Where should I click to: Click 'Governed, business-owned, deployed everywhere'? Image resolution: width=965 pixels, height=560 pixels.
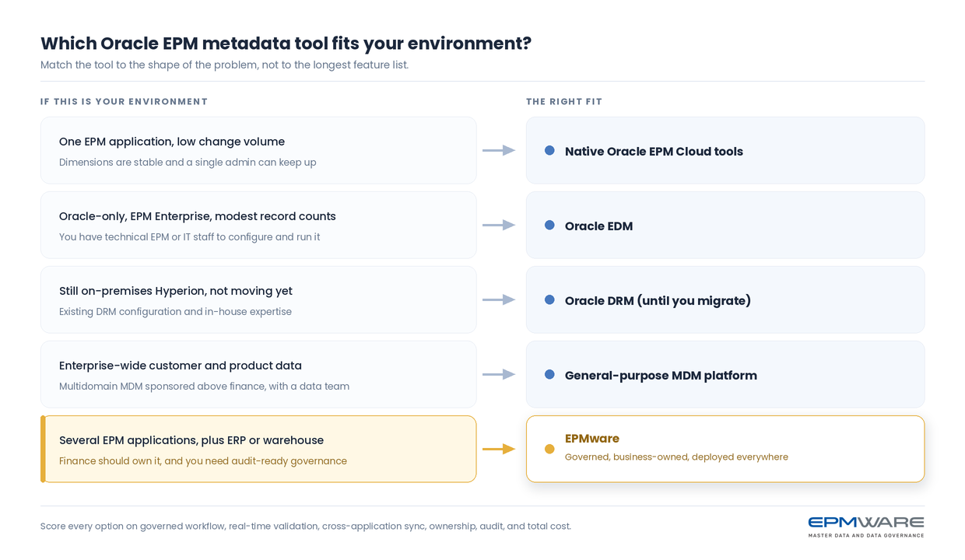(x=676, y=457)
